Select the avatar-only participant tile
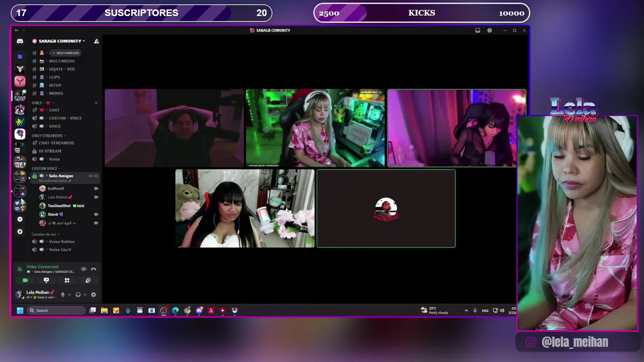644x362 pixels. point(386,208)
